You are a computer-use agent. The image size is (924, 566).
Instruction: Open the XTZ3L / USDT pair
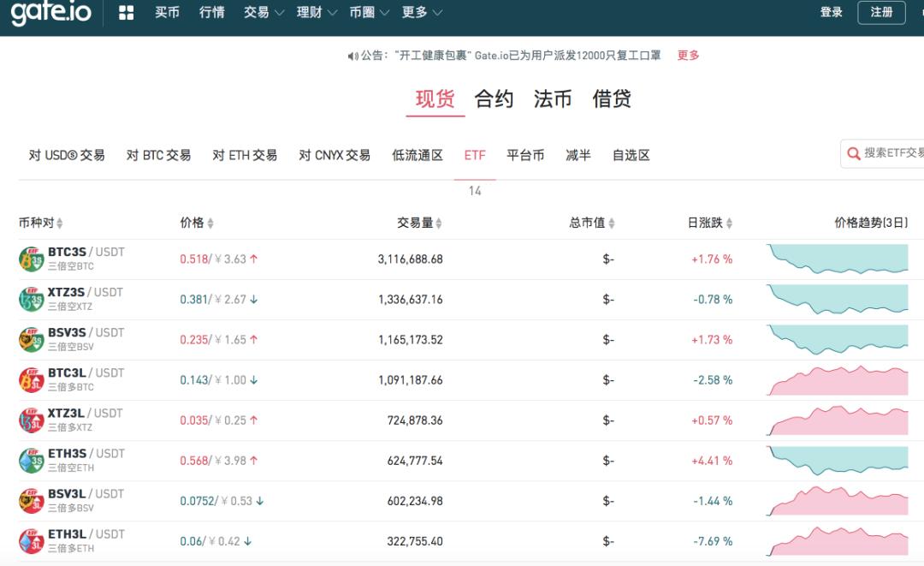click(x=85, y=413)
